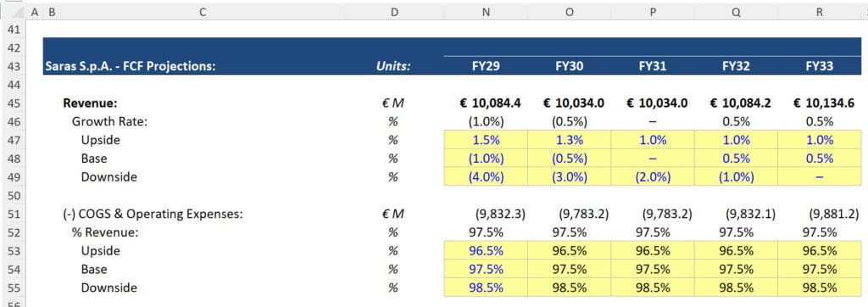Click the '(-) COGS & Operating Expenses:' label

coord(153,214)
